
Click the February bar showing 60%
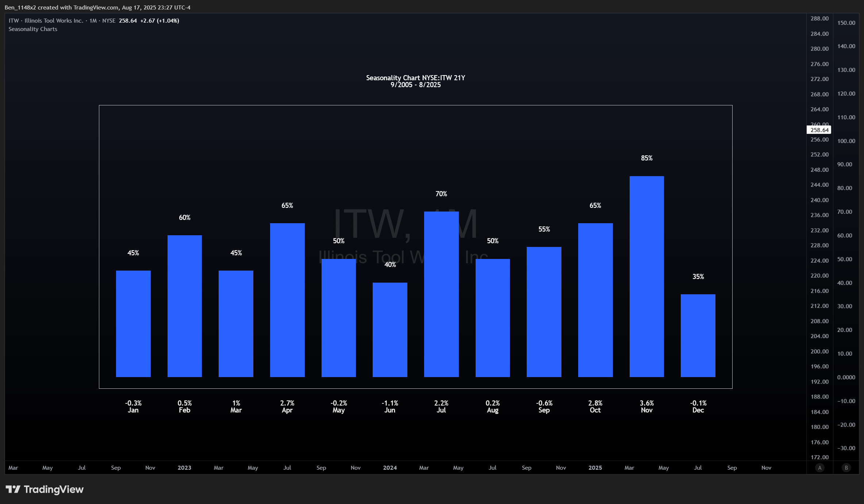184,306
